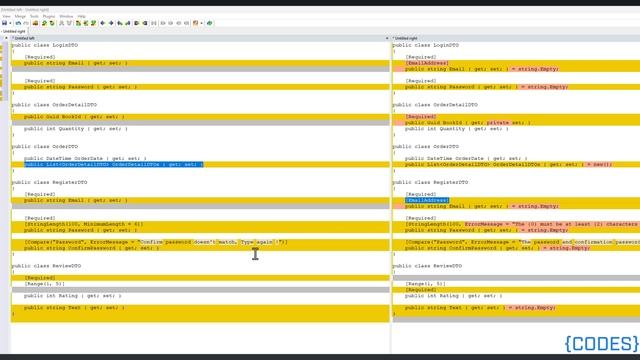
Task: Click the [StringLength(100, MinimumLength = 6)] line on the left
Action: coord(84,224)
